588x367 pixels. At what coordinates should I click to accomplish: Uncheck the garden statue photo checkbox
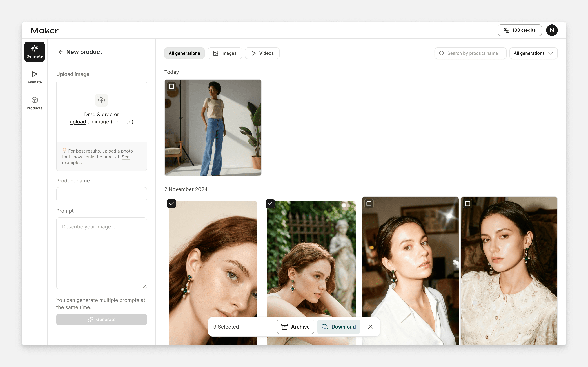click(270, 204)
